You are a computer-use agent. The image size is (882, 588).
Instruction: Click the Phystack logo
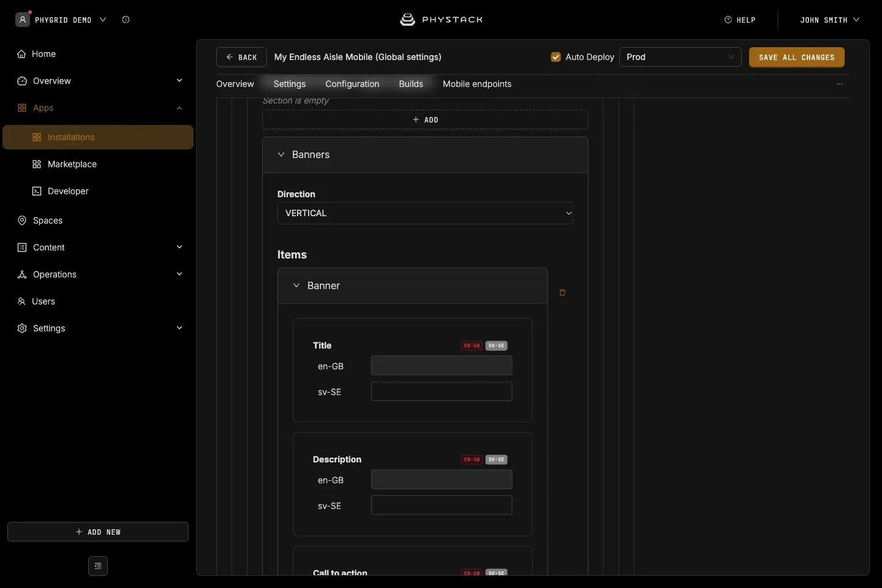point(441,20)
